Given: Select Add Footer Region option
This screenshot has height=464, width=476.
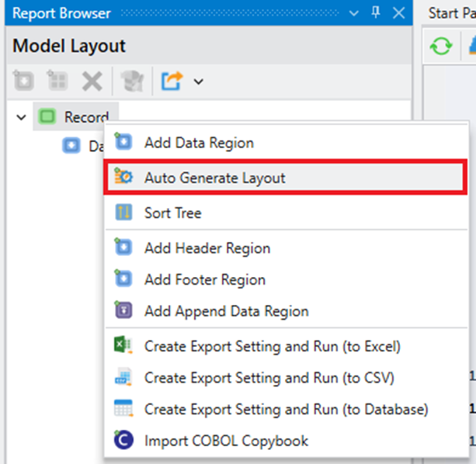Looking at the screenshot, I should point(204,279).
